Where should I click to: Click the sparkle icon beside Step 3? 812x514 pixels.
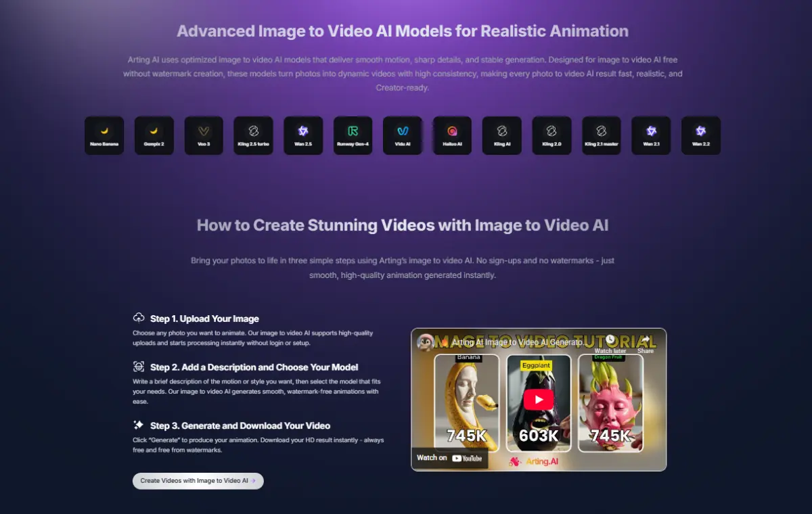(x=139, y=425)
